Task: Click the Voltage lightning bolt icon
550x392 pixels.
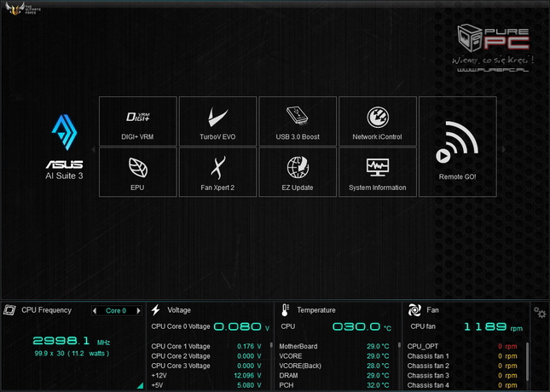Action: 156,310
